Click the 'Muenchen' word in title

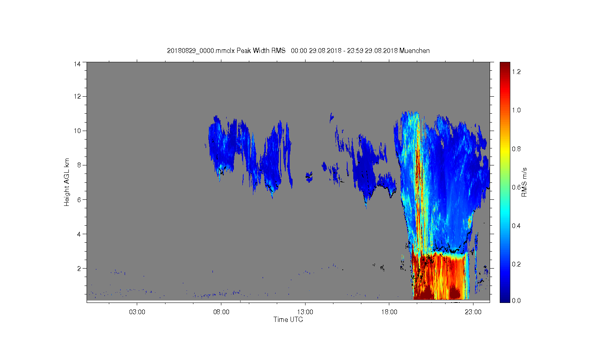pyautogui.click(x=414, y=51)
